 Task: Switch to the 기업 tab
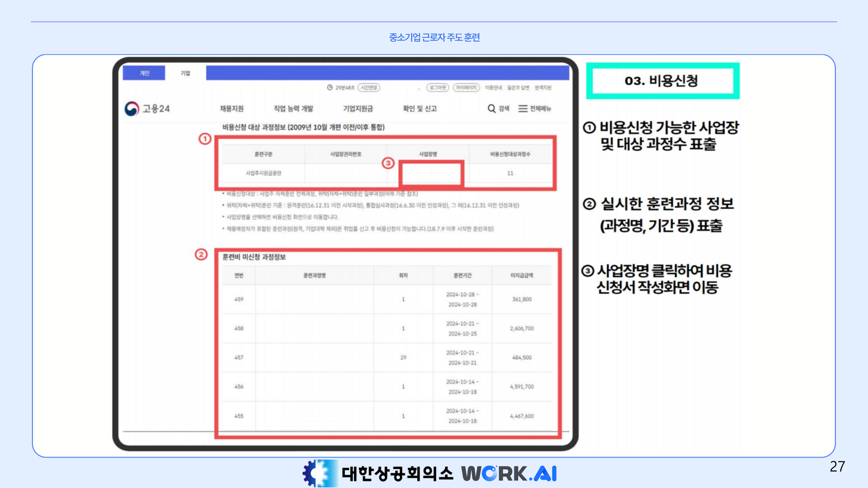pyautogui.click(x=185, y=73)
